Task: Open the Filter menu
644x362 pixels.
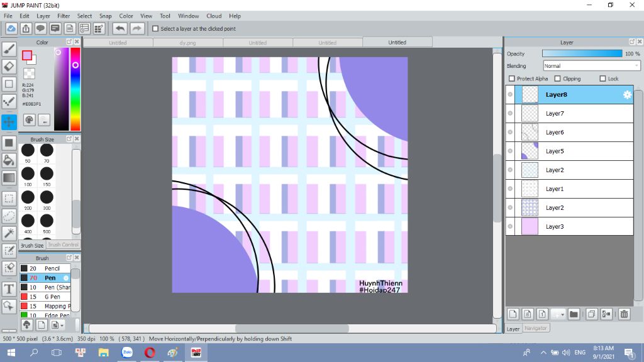Action: (x=64, y=16)
